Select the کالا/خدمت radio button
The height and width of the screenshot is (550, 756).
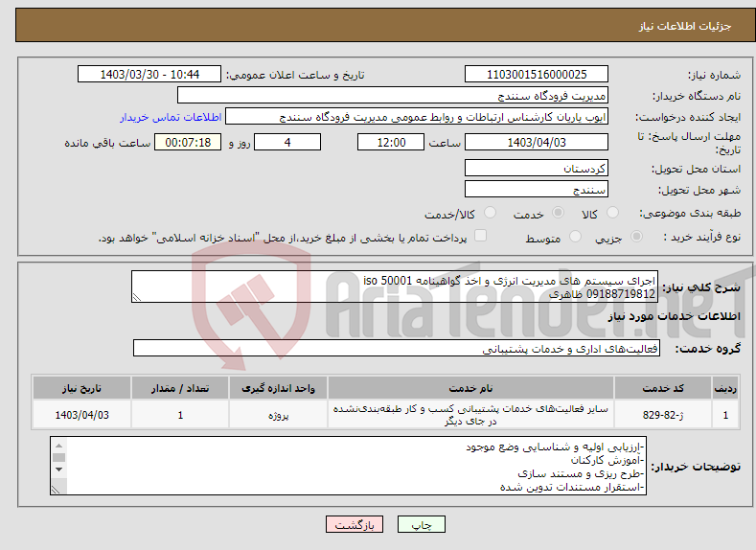pos(490,213)
